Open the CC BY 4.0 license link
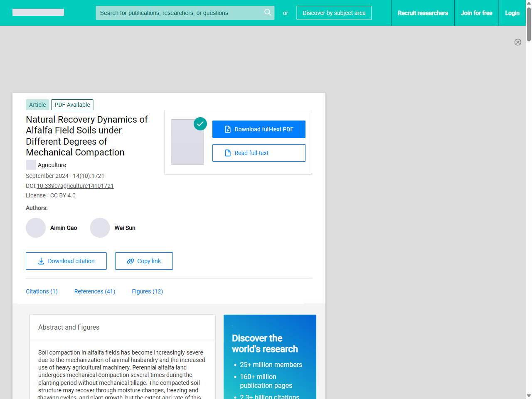This screenshot has height=399, width=532. [63, 195]
